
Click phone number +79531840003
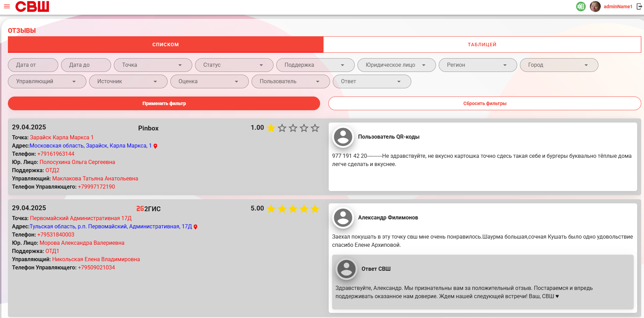pyautogui.click(x=56, y=235)
